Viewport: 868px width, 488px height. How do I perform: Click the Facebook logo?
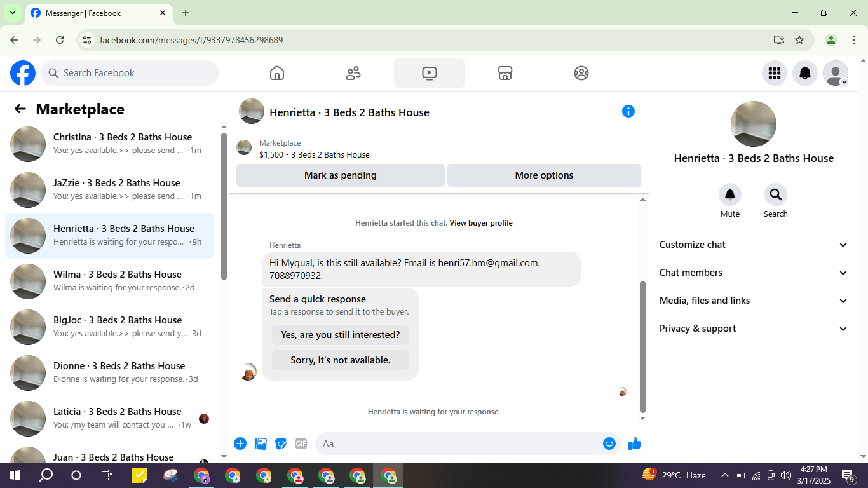coord(23,73)
